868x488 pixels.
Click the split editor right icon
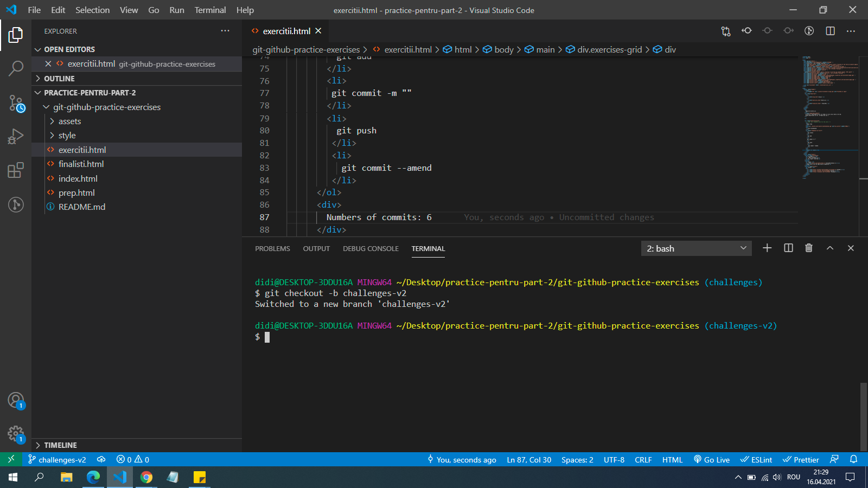830,31
